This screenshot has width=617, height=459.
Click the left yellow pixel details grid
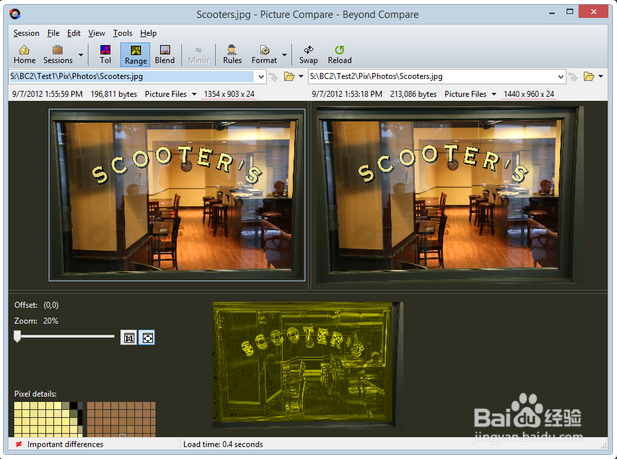(48, 419)
